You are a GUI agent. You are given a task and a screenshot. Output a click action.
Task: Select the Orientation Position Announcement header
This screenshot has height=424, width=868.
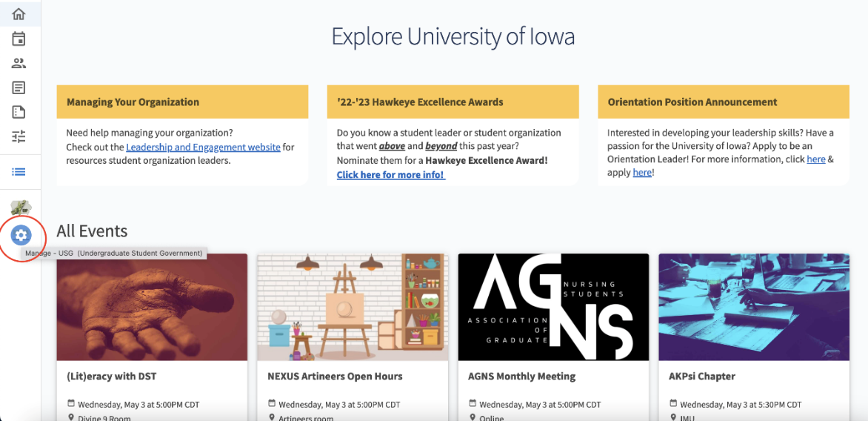tap(724, 102)
